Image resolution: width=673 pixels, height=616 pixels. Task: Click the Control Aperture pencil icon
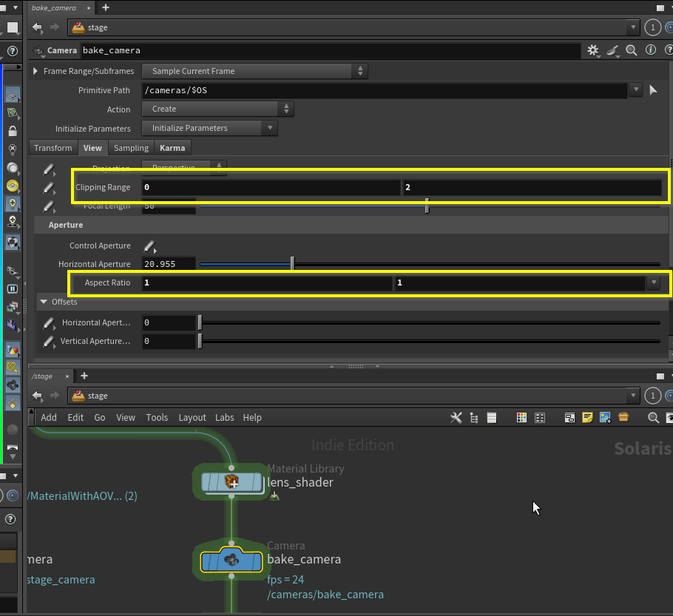click(x=149, y=246)
